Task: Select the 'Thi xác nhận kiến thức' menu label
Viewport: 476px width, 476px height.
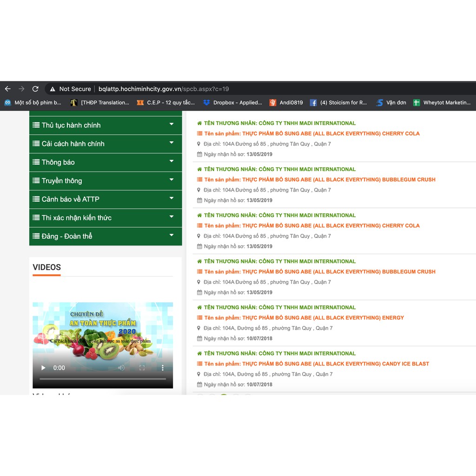Action: click(77, 218)
